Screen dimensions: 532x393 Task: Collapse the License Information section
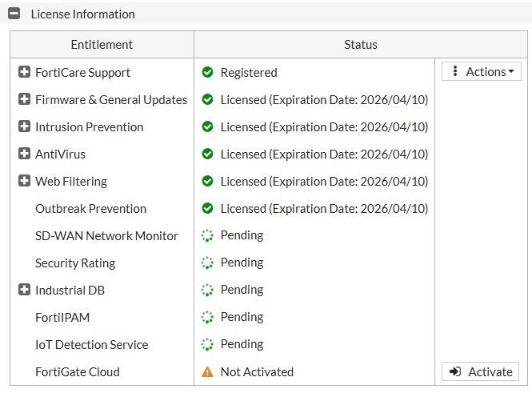tap(14, 14)
